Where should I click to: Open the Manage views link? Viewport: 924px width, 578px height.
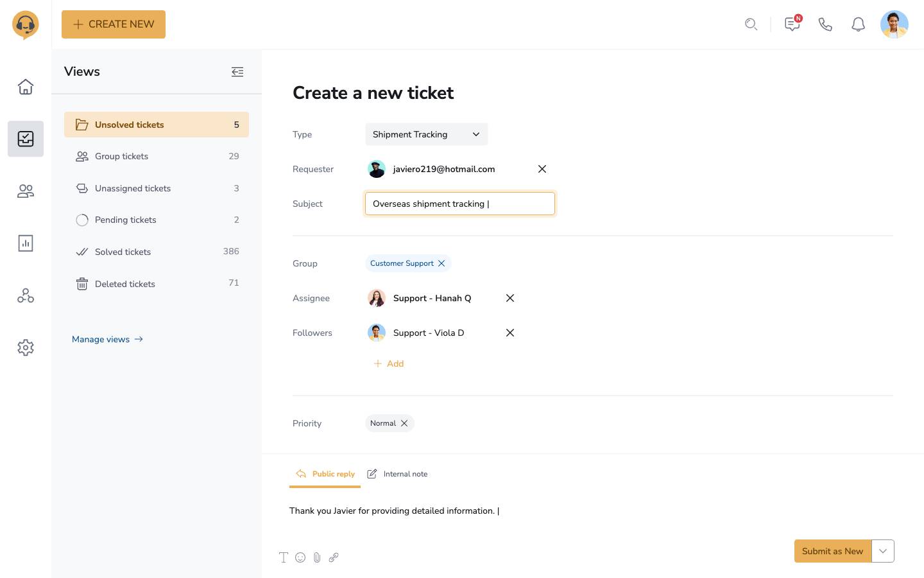107,339
